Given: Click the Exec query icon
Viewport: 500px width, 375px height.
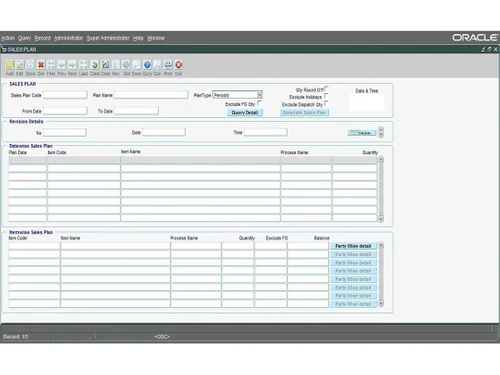Looking at the screenshot, I should coord(137,65).
